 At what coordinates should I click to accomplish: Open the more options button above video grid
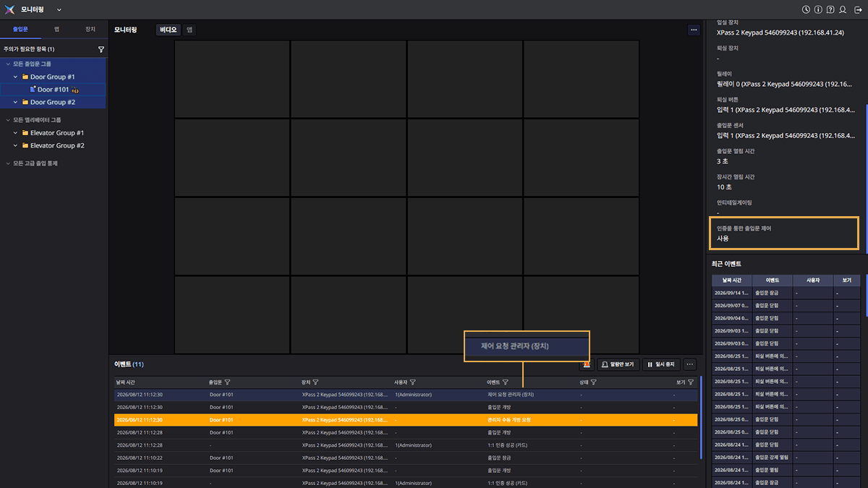(694, 30)
